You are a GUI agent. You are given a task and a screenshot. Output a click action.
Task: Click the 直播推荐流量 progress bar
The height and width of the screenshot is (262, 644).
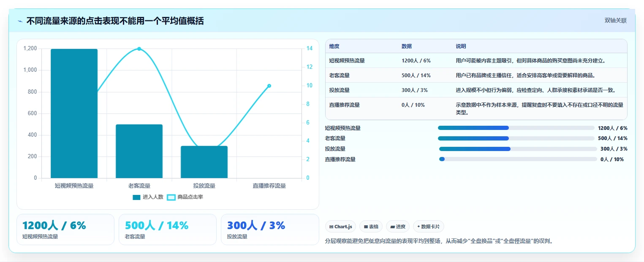pos(518,159)
